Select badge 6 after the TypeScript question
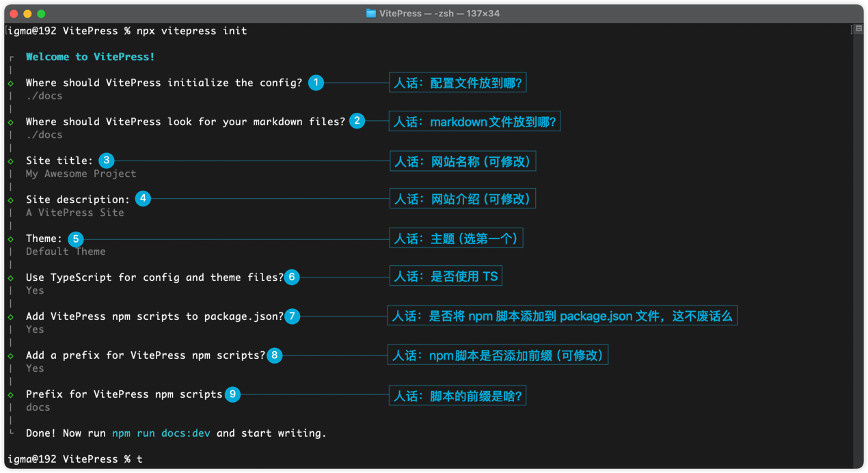Viewport: 868px width, 473px height. point(292,277)
